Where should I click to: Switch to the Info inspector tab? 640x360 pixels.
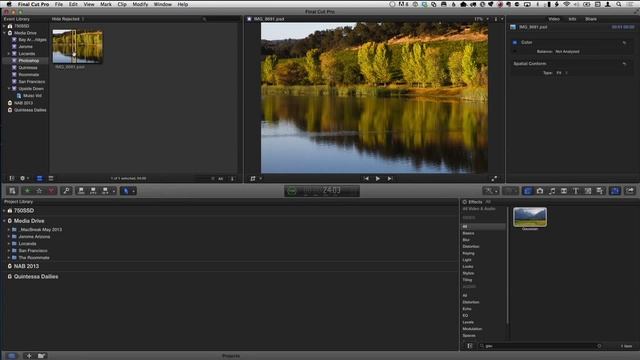click(x=572, y=19)
